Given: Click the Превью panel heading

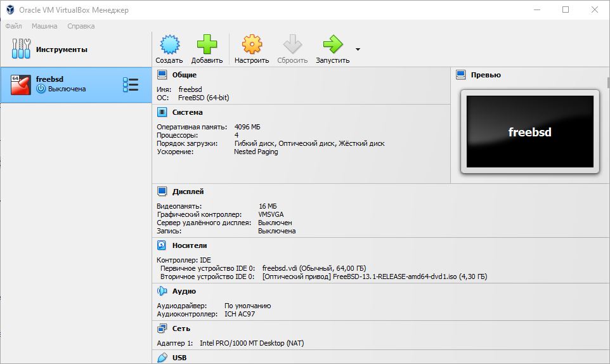Looking at the screenshot, I should tap(486, 75).
